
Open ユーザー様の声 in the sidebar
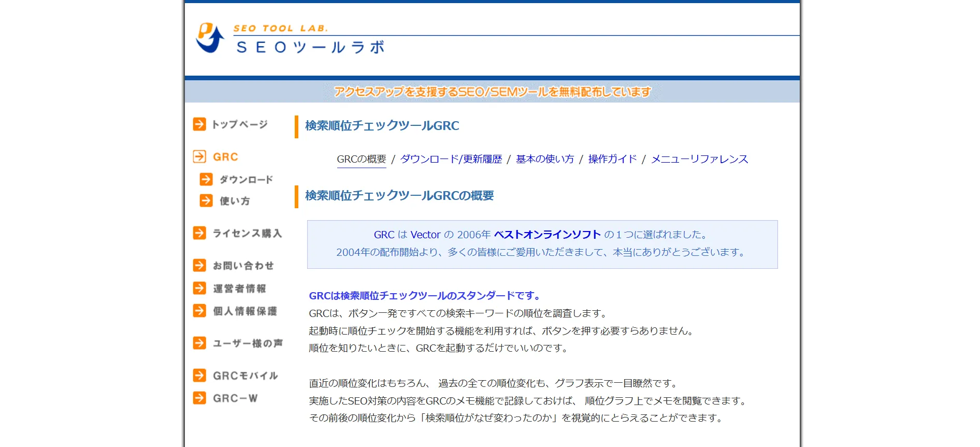pyautogui.click(x=248, y=343)
